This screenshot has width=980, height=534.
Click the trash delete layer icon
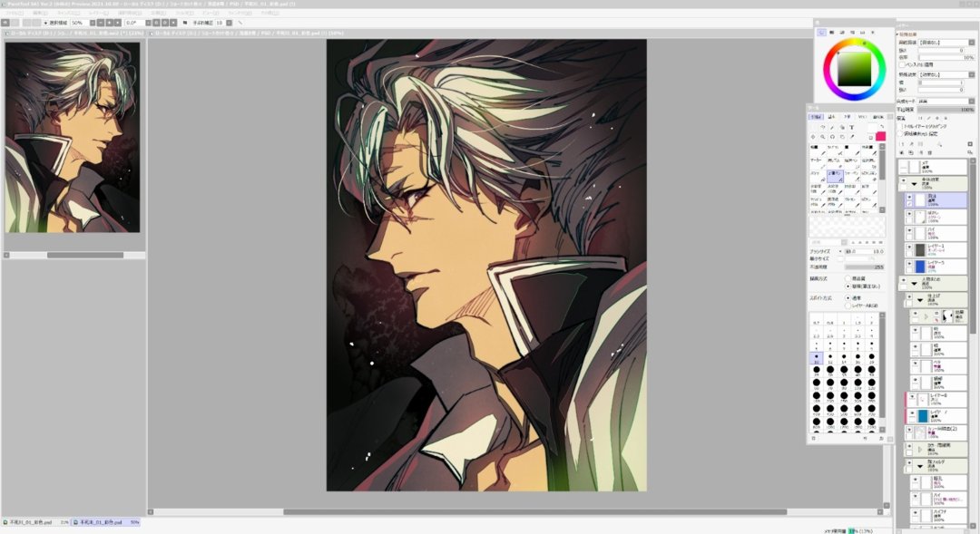pos(929,152)
